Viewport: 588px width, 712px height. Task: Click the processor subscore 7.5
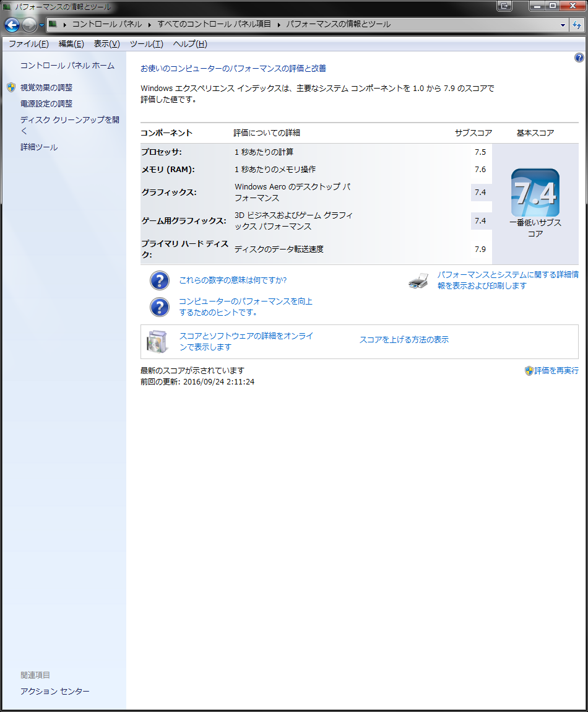point(480,152)
